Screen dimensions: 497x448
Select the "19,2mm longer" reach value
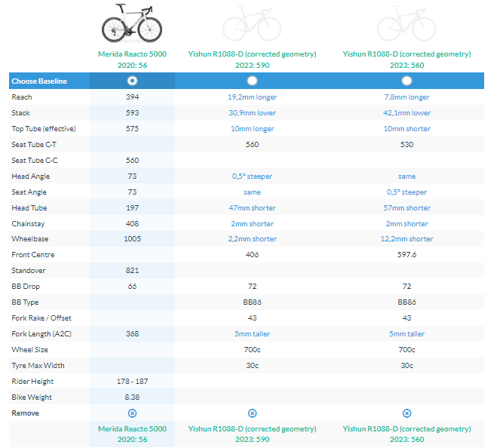(x=253, y=97)
